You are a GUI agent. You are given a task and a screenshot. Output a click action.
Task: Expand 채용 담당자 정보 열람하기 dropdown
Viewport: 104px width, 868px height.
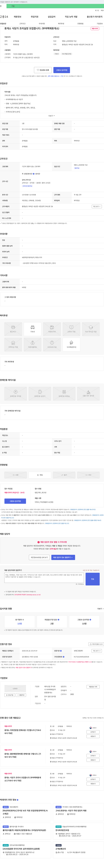click(63, 557)
